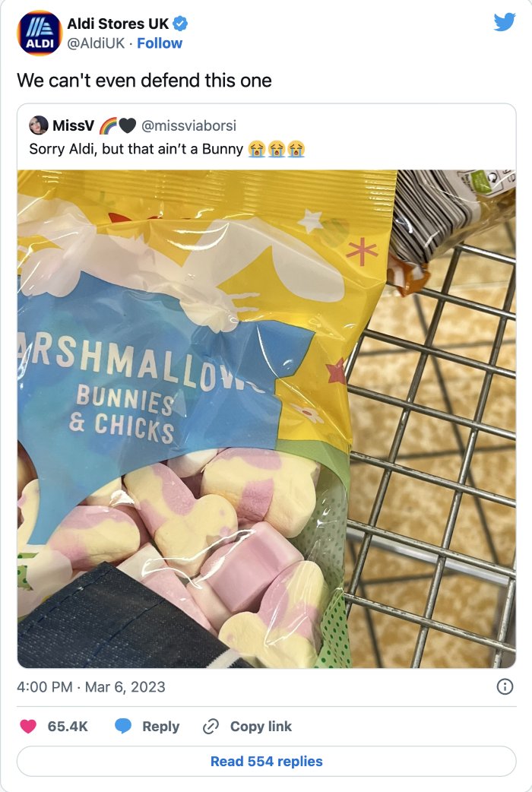Open the 4:00 PM Mar 6, 2023 timestamp

[x=91, y=687]
